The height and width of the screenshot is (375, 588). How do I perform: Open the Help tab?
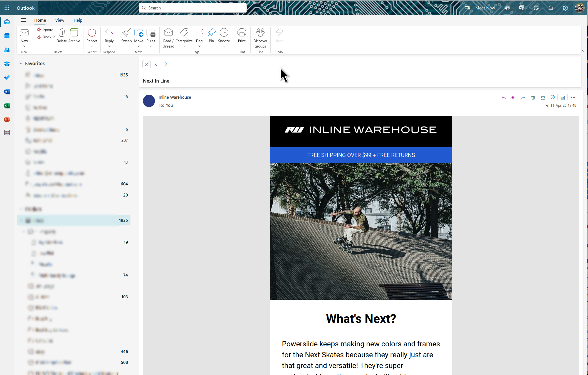(78, 20)
